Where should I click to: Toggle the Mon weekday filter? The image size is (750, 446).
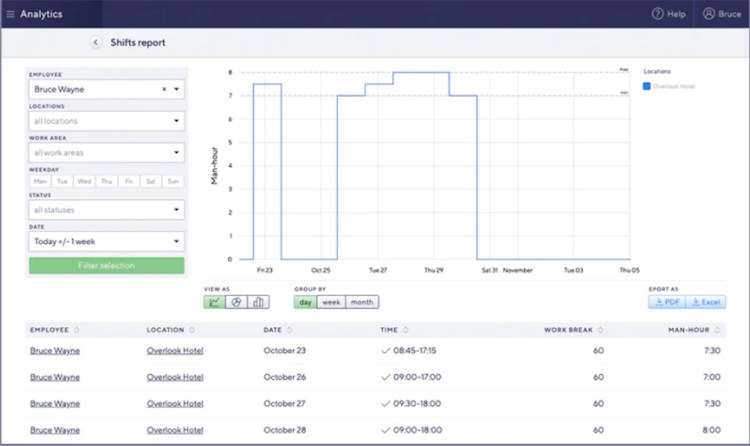[x=40, y=181]
